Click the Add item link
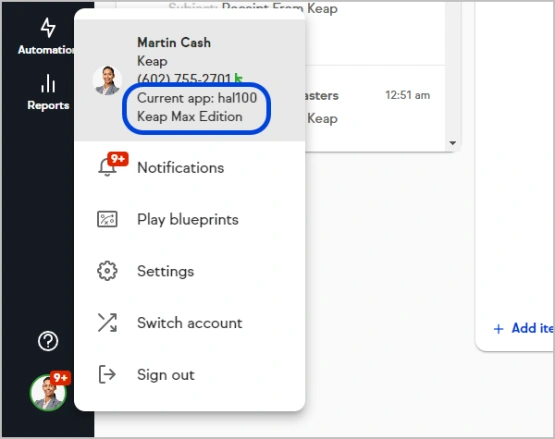Screen dimensions: 555x439 coord(524,329)
